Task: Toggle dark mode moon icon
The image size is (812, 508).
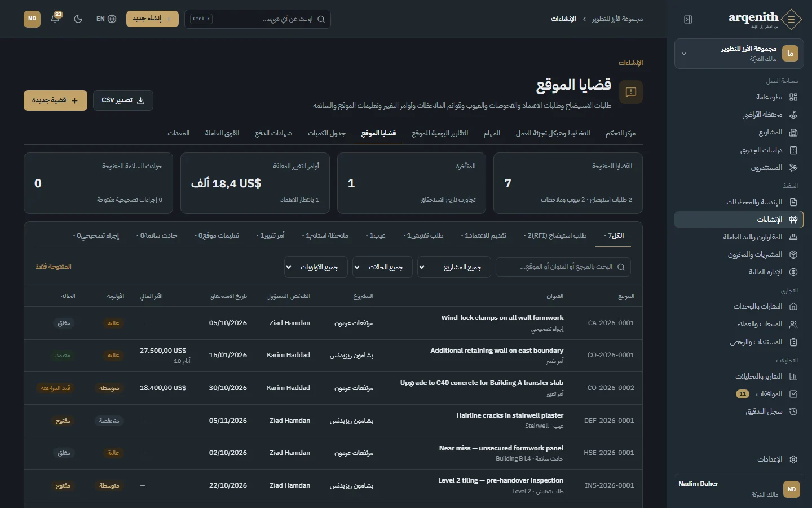Action: point(78,19)
